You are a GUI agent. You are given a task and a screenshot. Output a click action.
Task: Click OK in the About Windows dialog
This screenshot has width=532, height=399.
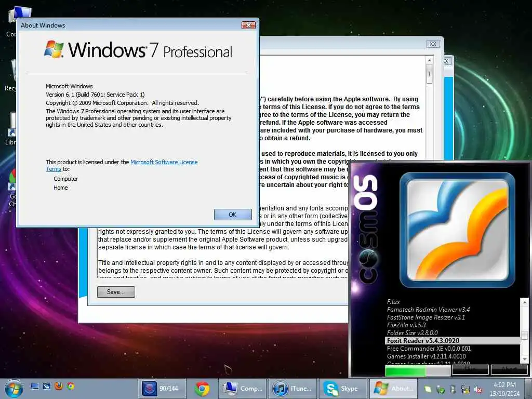(x=233, y=215)
